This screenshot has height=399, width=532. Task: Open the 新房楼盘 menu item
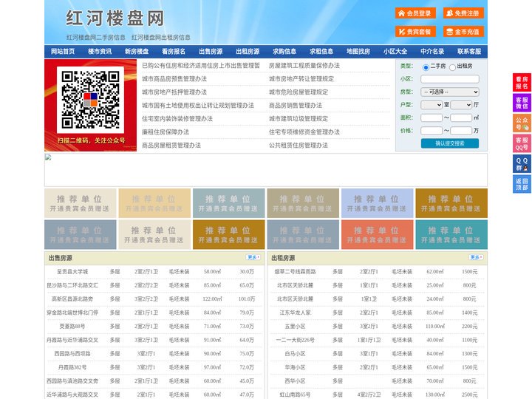pos(137,52)
